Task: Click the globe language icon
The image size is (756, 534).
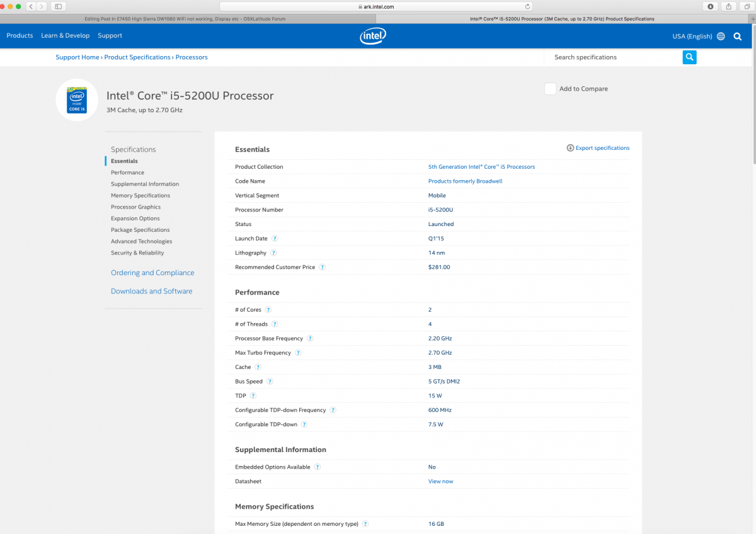Action: tap(721, 37)
